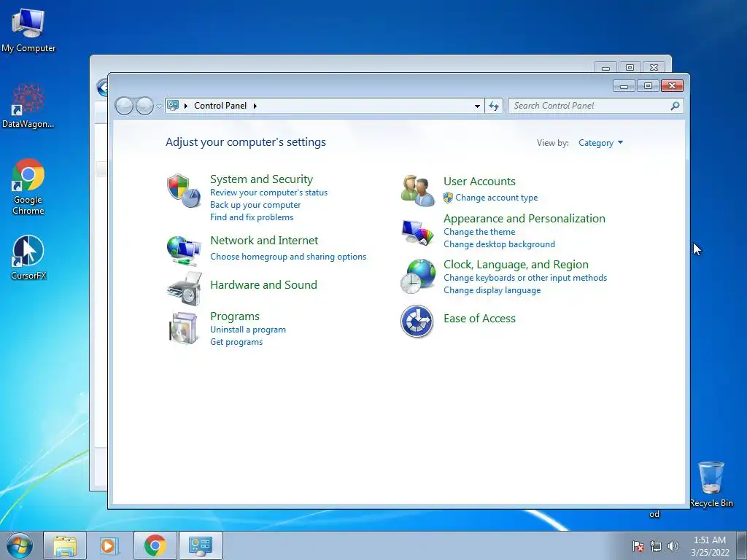Click the Control Panel breadcrumb label
747x560 pixels.
pos(220,106)
